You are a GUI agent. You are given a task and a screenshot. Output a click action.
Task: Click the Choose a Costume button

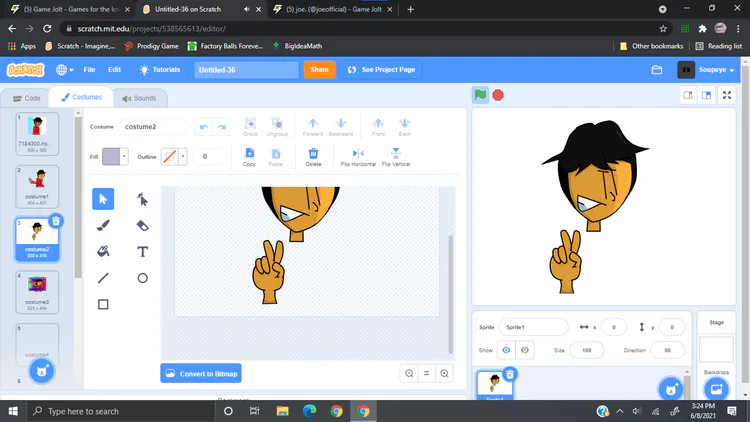pos(42,371)
